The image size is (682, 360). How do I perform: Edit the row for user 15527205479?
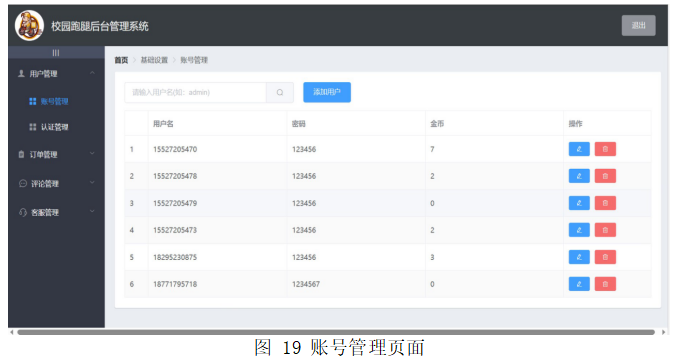tap(579, 203)
